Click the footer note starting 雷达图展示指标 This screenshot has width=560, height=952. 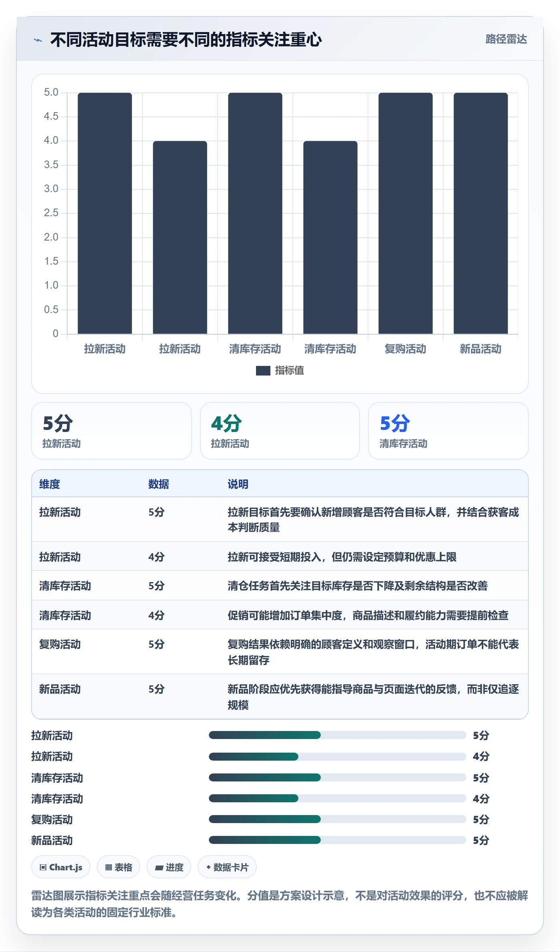[x=280, y=904]
